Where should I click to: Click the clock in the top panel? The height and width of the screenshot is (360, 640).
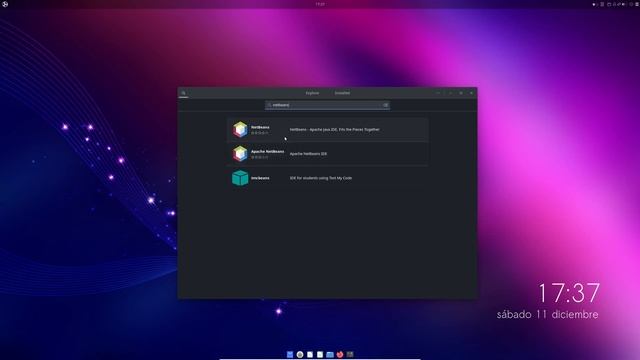(x=320, y=4)
